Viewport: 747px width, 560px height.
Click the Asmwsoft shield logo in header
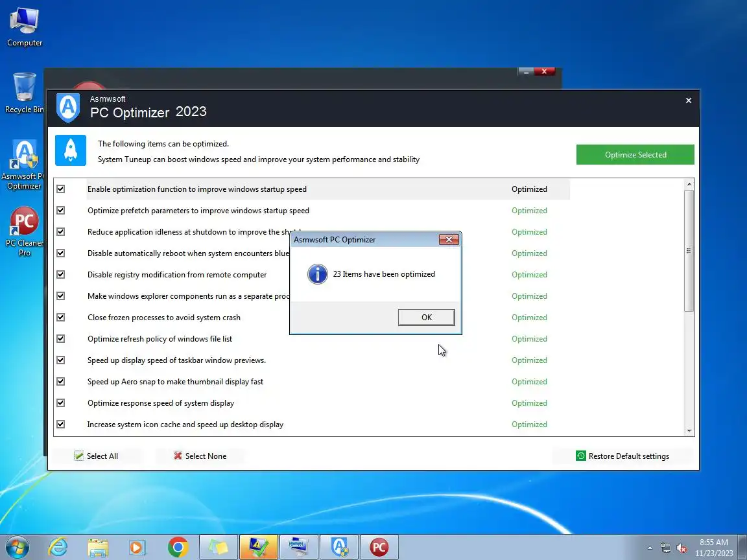coord(68,107)
